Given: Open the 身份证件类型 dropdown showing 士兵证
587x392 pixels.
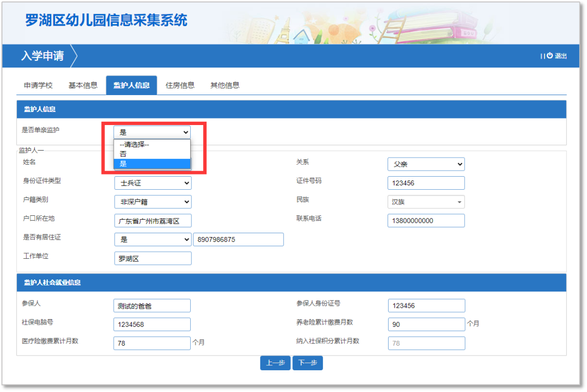Looking at the screenshot, I should [153, 183].
